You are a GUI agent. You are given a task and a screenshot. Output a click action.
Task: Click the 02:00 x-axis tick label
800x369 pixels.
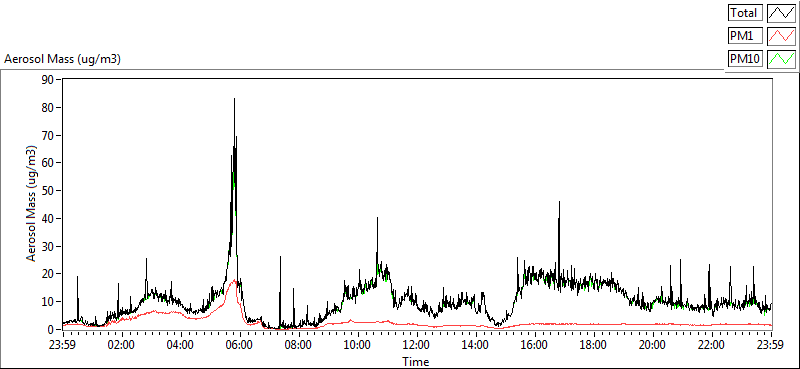[121, 345]
